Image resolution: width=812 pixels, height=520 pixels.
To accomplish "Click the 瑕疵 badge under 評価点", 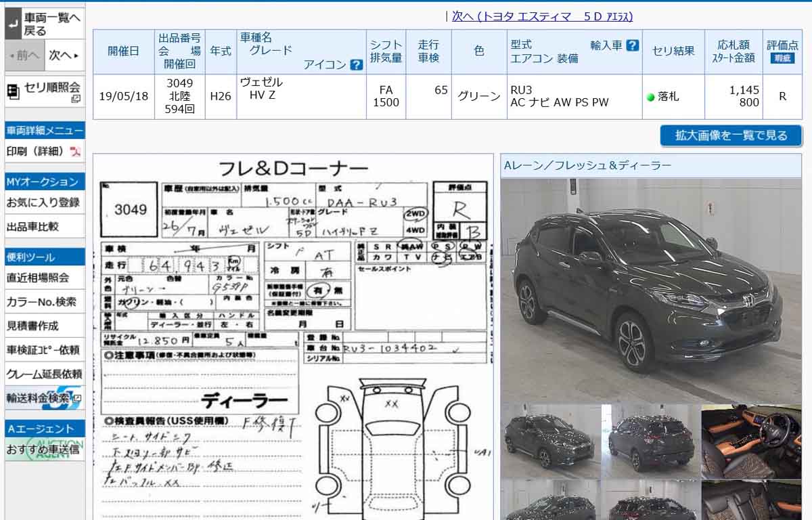I will tap(782, 58).
